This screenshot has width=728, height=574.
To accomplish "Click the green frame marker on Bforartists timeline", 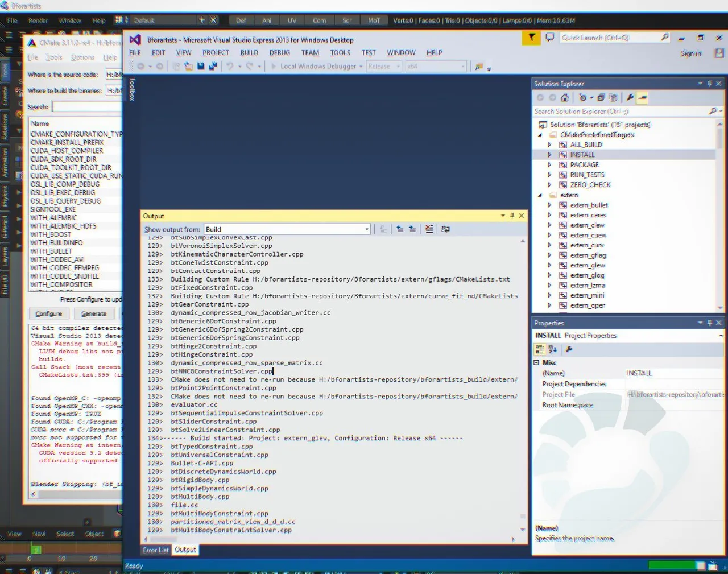I will point(36,549).
